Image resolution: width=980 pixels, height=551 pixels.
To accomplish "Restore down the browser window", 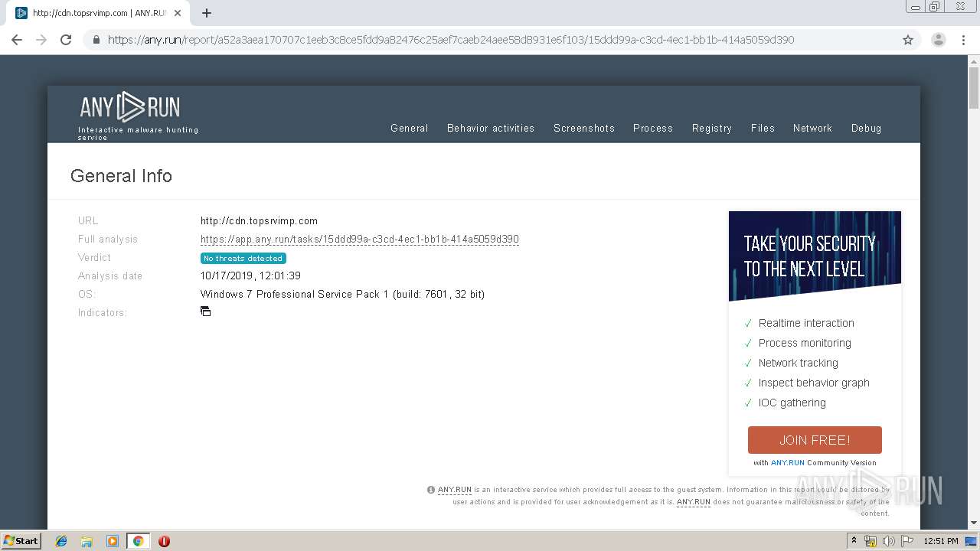I will pos(934,7).
